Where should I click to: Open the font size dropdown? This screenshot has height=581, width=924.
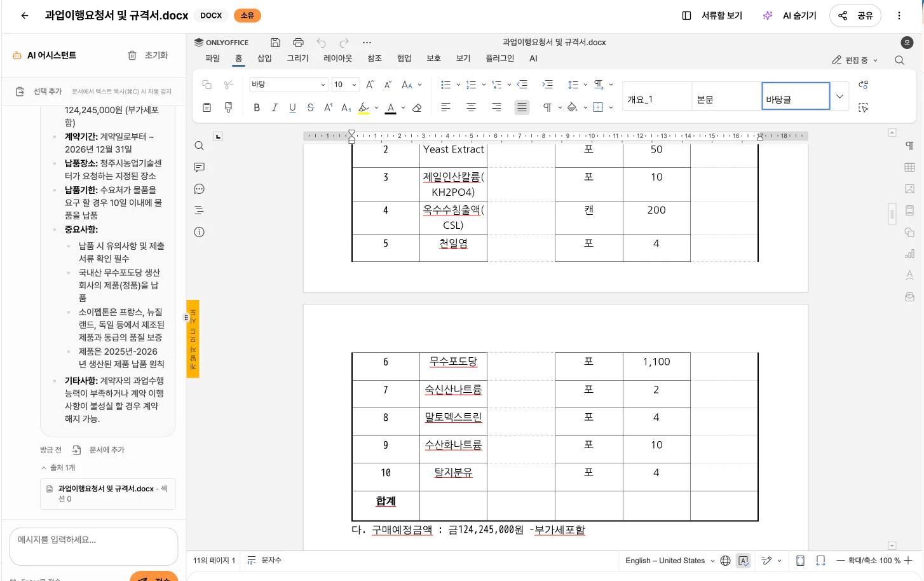point(346,85)
